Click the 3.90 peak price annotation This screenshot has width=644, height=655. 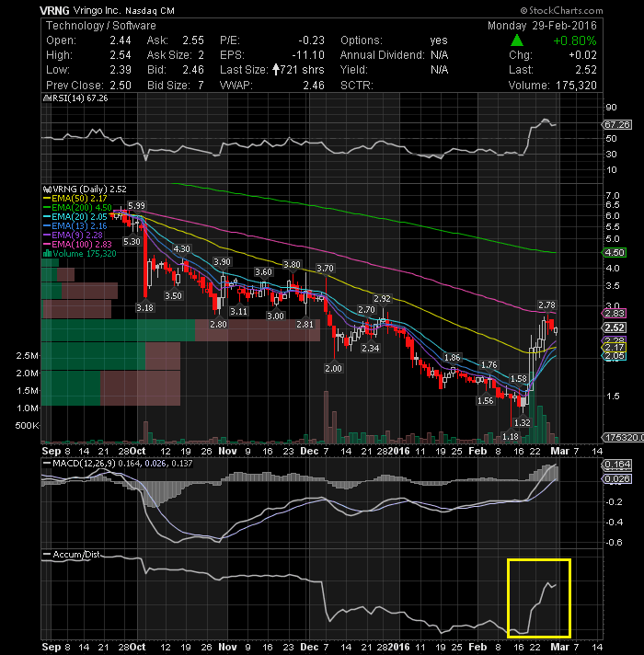[222, 262]
